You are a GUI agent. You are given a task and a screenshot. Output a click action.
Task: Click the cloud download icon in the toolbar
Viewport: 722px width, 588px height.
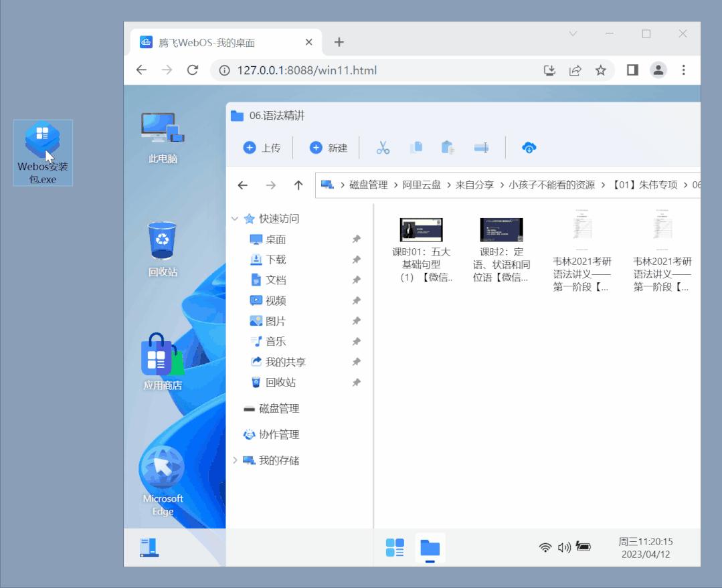coord(529,147)
